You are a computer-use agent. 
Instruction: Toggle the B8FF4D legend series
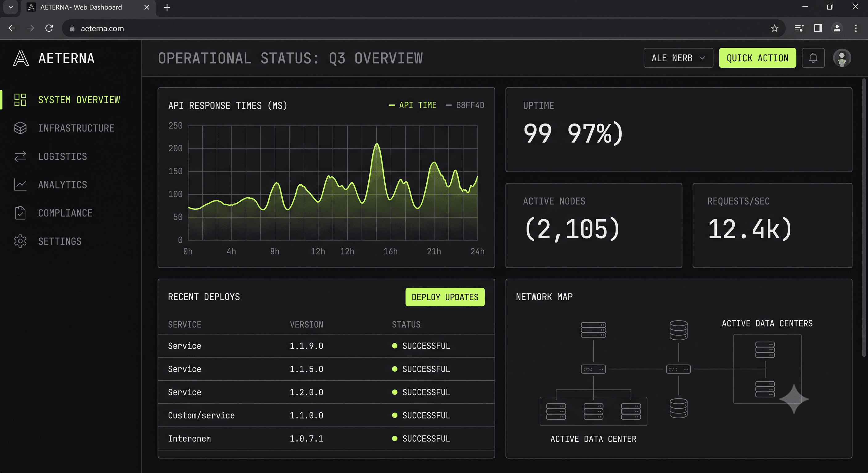(x=465, y=105)
